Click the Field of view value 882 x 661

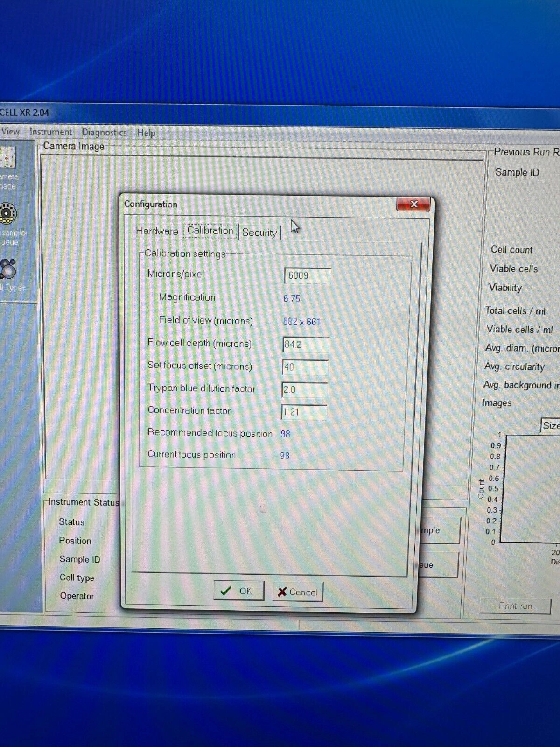click(x=301, y=322)
